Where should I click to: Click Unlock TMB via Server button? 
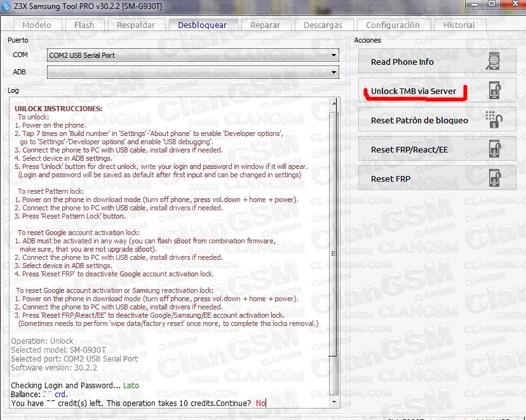click(x=437, y=91)
